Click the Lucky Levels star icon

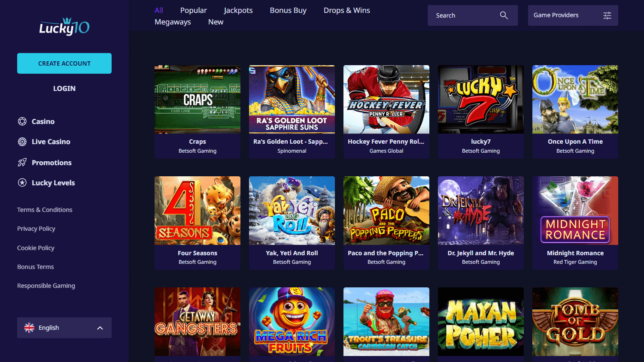22,183
